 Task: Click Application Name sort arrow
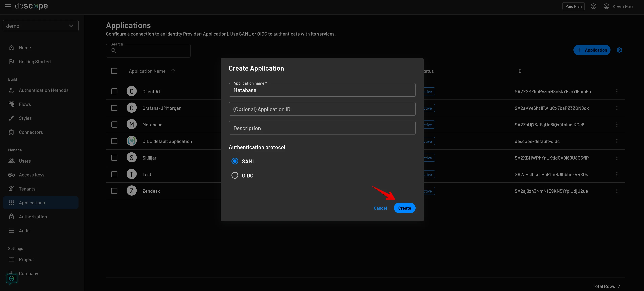[173, 71]
